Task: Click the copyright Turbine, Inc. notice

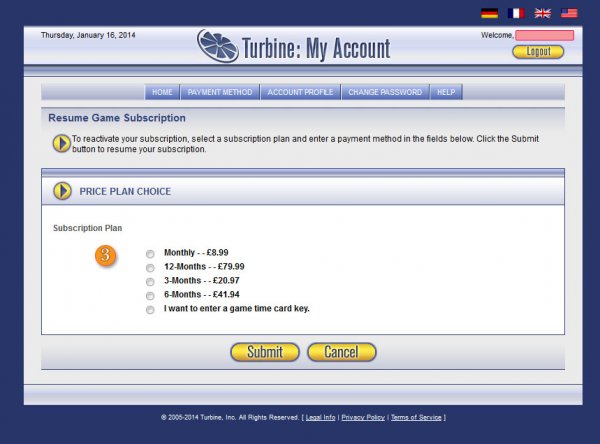Action: 230,418
